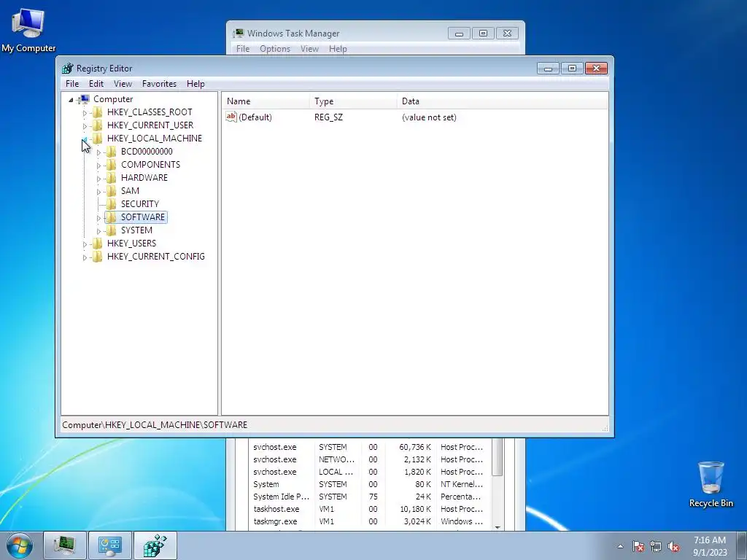The height and width of the screenshot is (560, 747).
Task: Open Registry Editor View menu
Action: coord(123,84)
